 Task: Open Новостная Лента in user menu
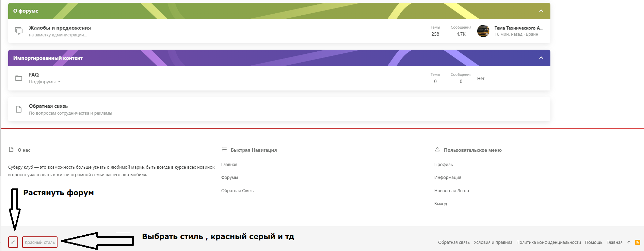[451, 191]
